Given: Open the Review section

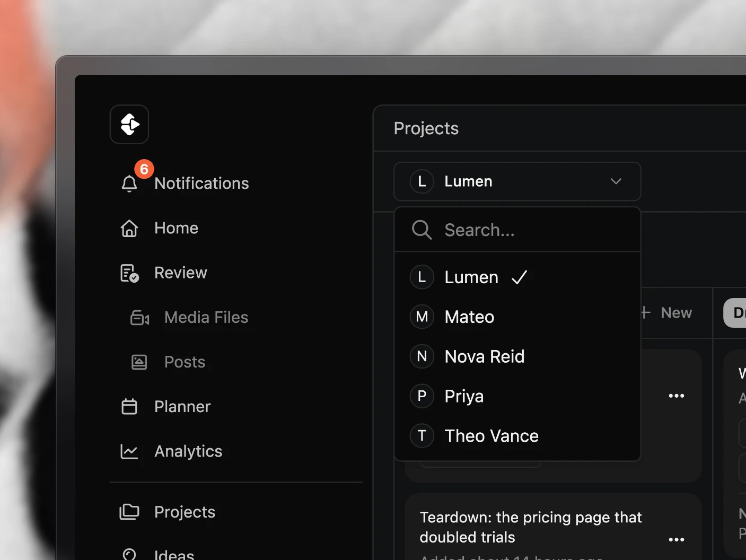Looking at the screenshot, I should pos(180,273).
